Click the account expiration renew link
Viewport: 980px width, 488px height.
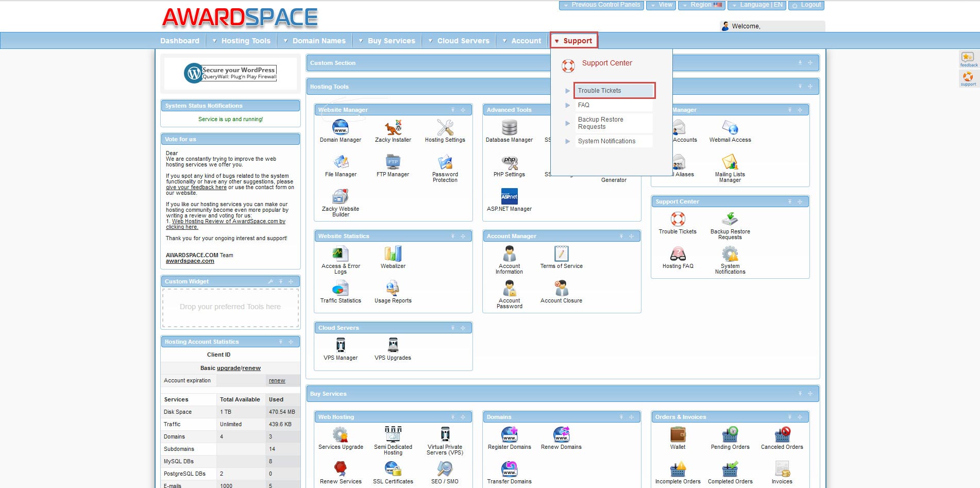(277, 381)
